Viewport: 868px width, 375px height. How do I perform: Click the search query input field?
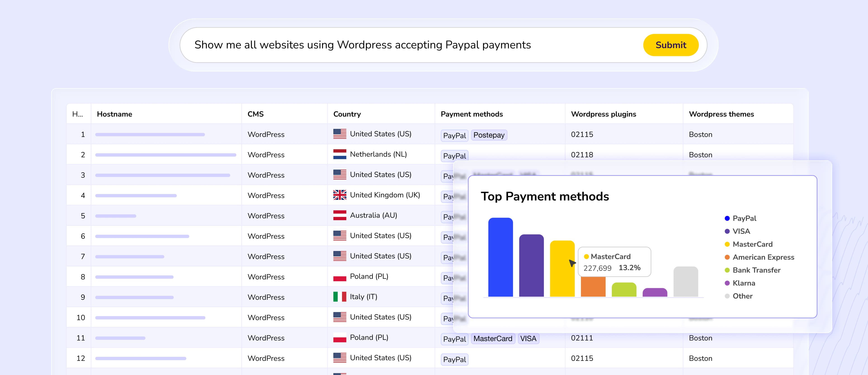404,45
